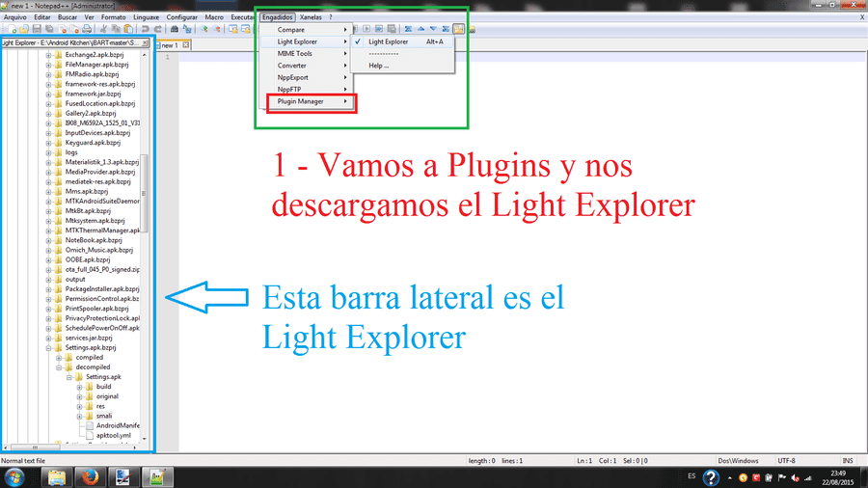Image resolution: width=868 pixels, height=488 pixels.
Task: Click the Copy toolbar icon
Action: (x=116, y=29)
